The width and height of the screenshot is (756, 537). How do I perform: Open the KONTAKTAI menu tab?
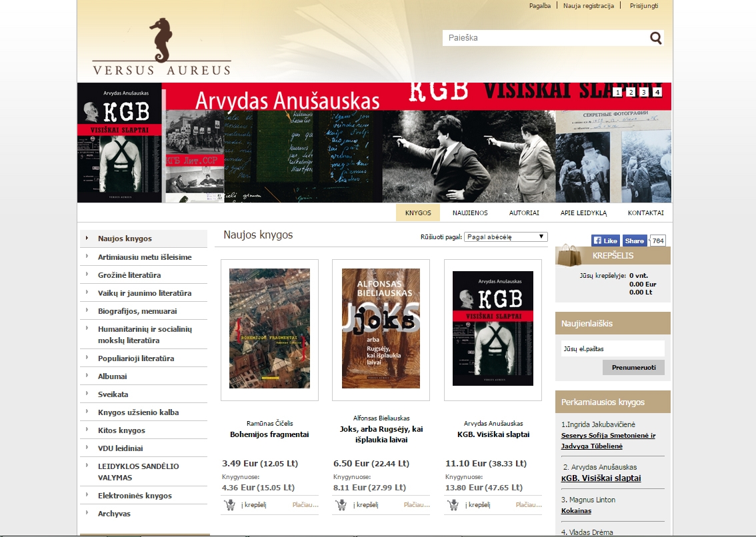645,213
